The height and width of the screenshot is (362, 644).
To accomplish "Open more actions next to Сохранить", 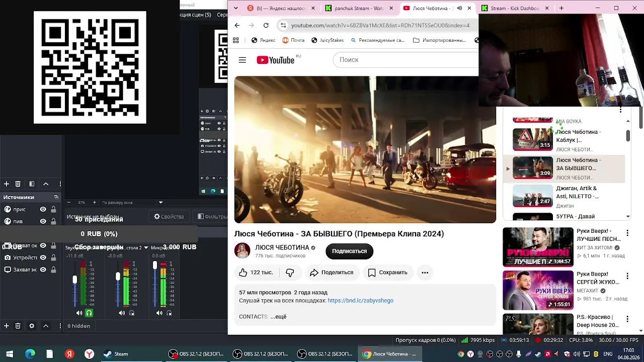I will [x=425, y=273].
